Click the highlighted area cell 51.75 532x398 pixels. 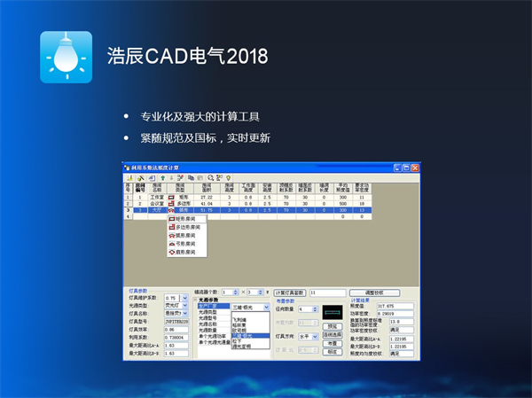pyautogui.click(x=207, y=210)
